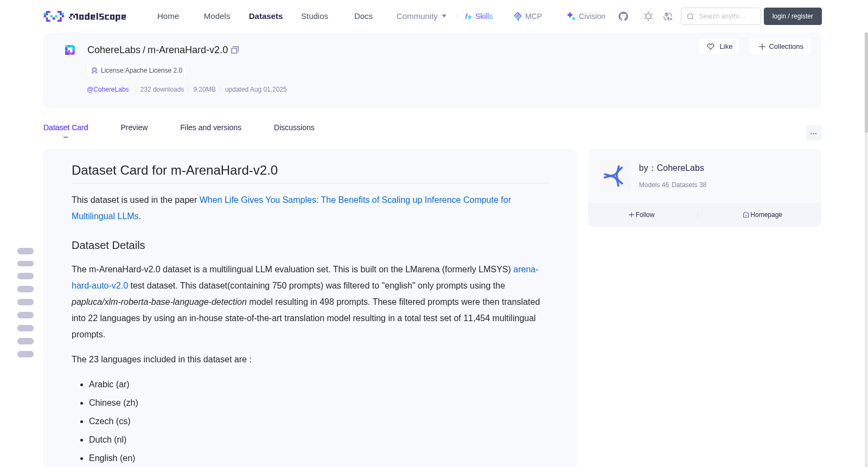Open the GitHub icon link
The height and width of the screenshot is (467, 868).
click(623, 16)
